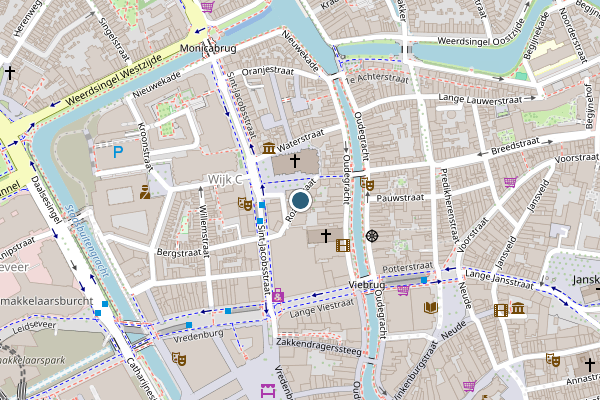This screenshot has height=400, width=600.
Task: Click the blue bus stop square on Potterstraat
Action: coord(424,280)
